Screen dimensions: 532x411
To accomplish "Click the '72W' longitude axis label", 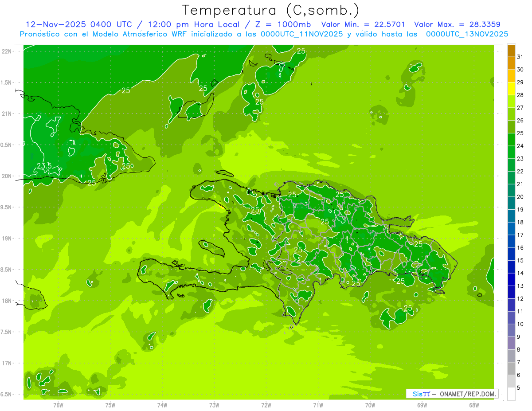I will pyautogui.click(x=266, y=405).
